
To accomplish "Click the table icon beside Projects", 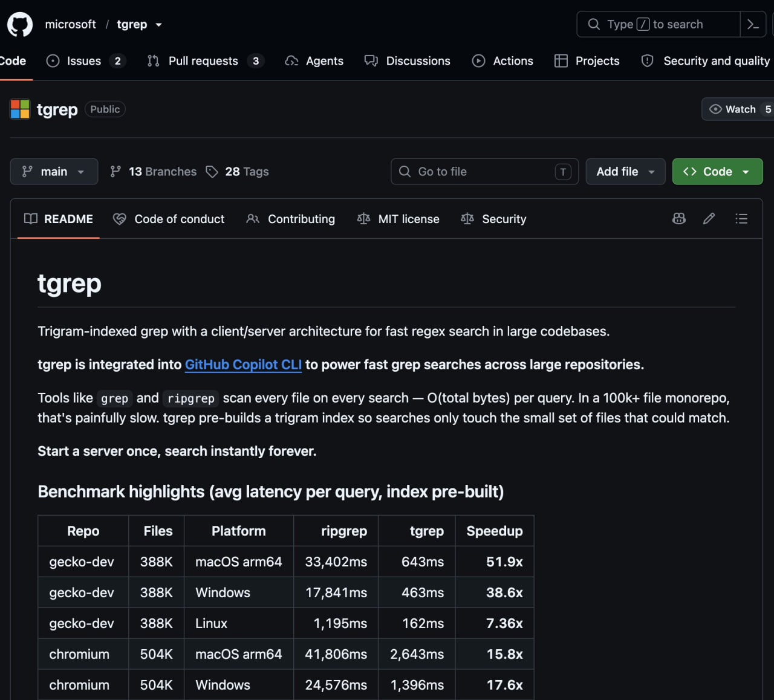I will [561, 61].
